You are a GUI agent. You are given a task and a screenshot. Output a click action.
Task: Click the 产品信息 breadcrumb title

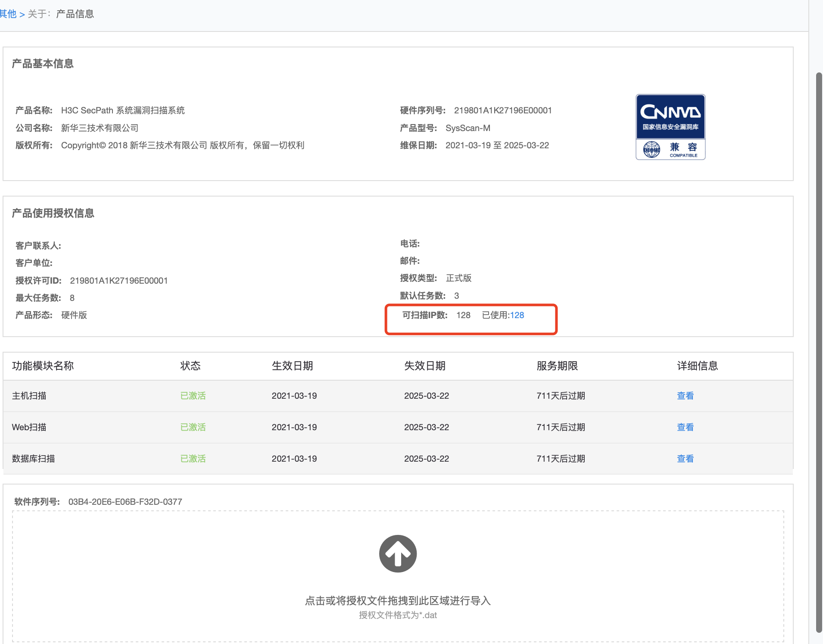pyautogui.click(x=75, y=14)
